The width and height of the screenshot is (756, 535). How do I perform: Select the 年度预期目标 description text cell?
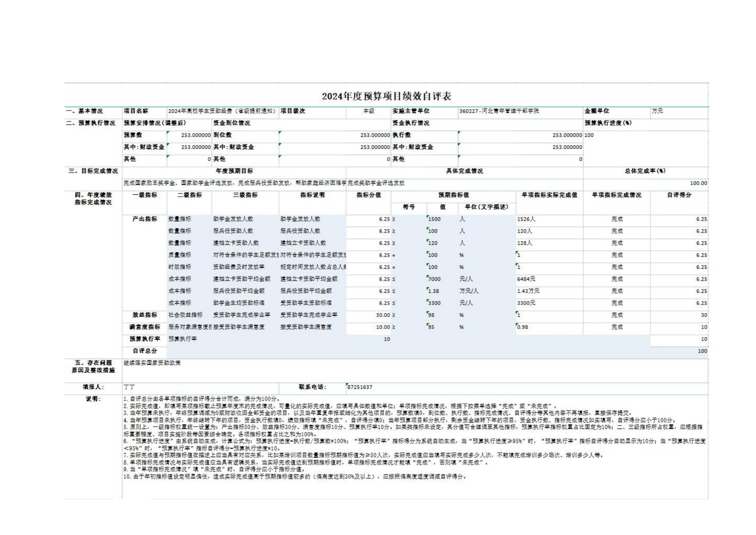point(234,183)
